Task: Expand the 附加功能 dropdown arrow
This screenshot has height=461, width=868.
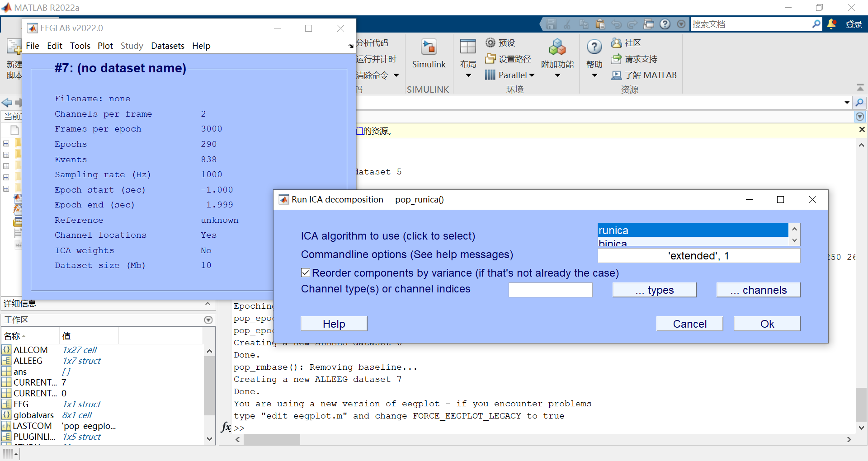Action: pos(557,75)
